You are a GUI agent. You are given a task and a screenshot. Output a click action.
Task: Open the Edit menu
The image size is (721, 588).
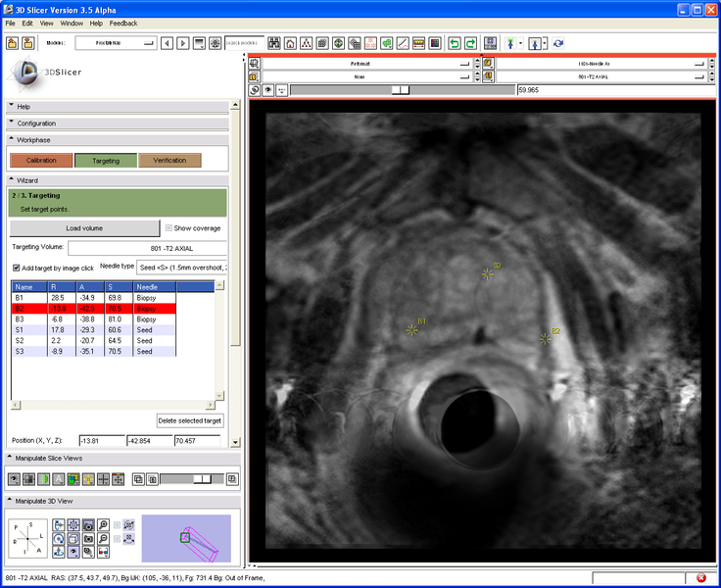[x=27, y=23]
